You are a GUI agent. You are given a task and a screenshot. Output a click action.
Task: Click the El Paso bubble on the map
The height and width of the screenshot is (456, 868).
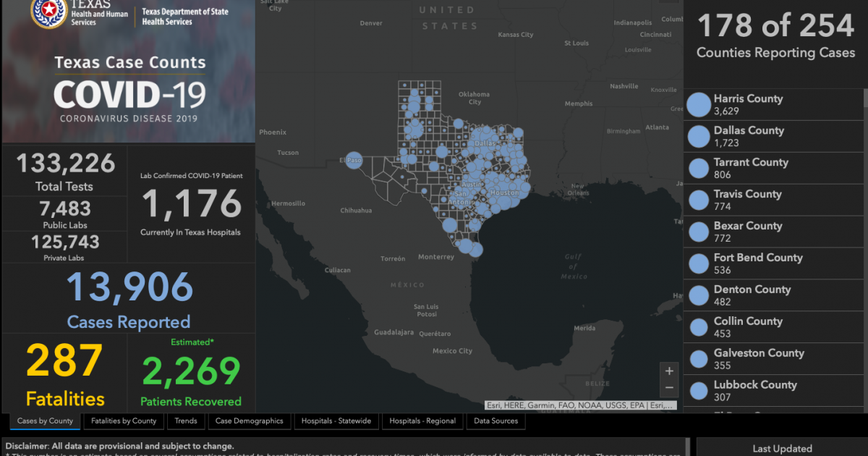pyautogui.click(x=354, y=160)
